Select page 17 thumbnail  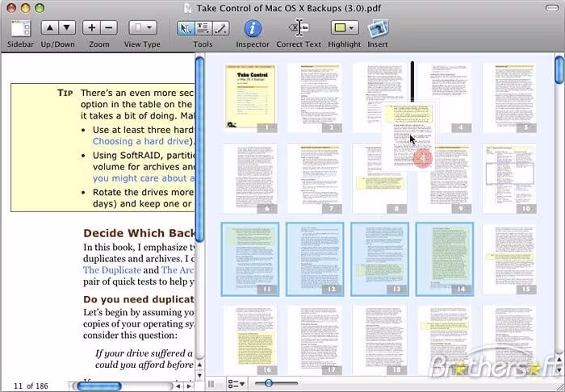(315, 340)
